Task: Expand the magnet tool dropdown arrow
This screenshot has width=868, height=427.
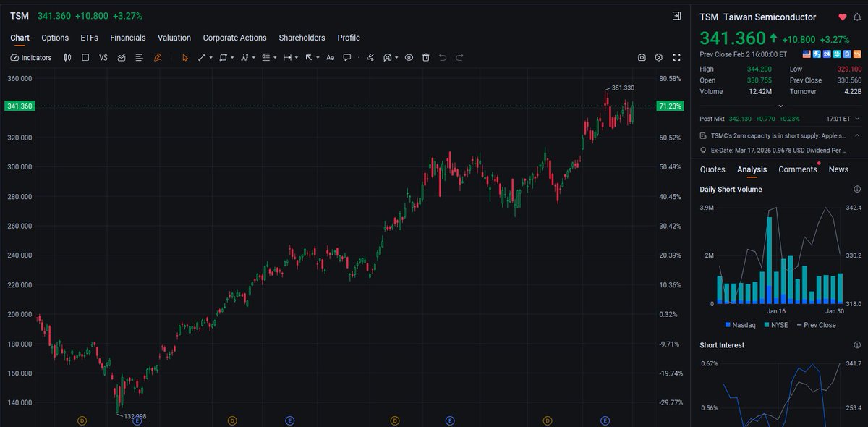Action: pos(397,57)
